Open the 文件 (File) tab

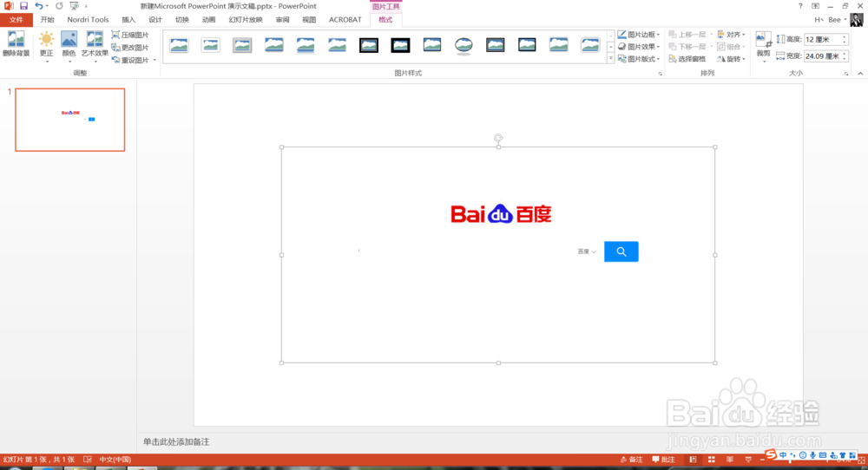(x=16, y=20)
